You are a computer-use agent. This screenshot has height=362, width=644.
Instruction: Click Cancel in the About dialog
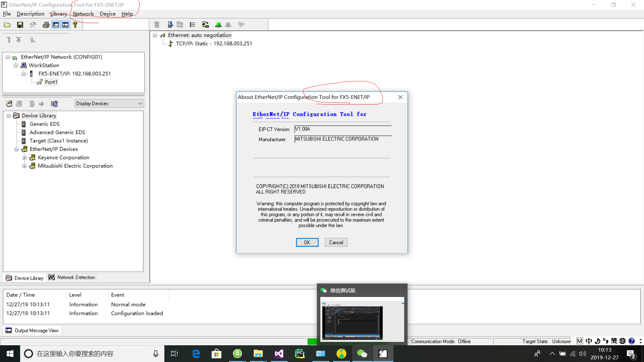pyautogui.click(x=336, y=242)
